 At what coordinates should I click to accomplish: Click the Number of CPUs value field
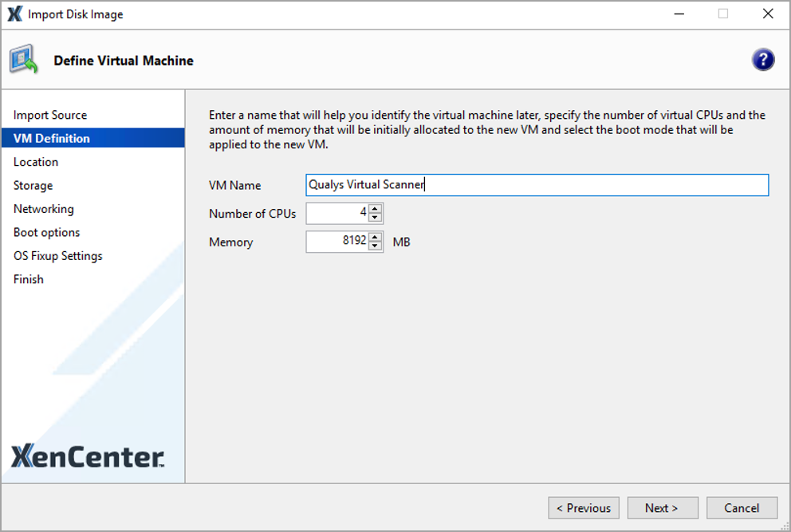[x=337, y=213]
